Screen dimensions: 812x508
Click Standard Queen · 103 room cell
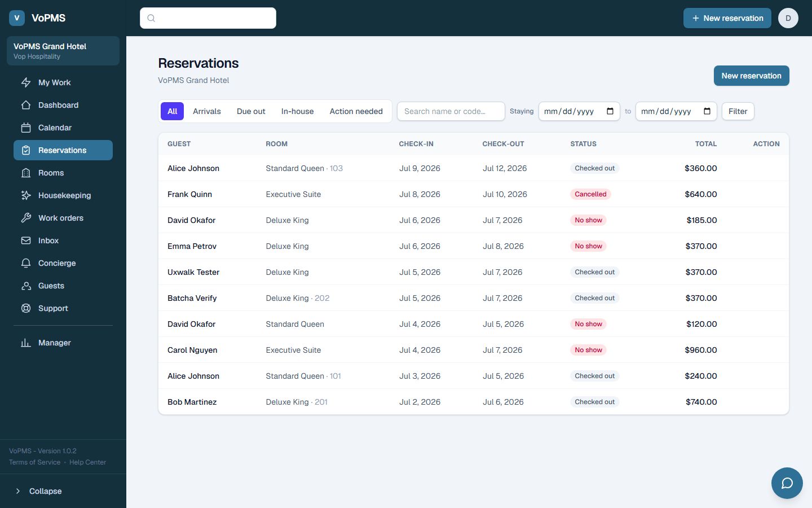[x=304, y=168]
